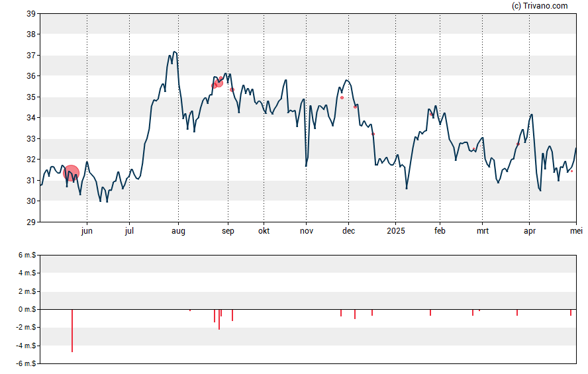The height and width of the screenshot is (374, 588).
Task: Click the 'aug' month label
Action: pyautogui.click(x=178, y=231)
